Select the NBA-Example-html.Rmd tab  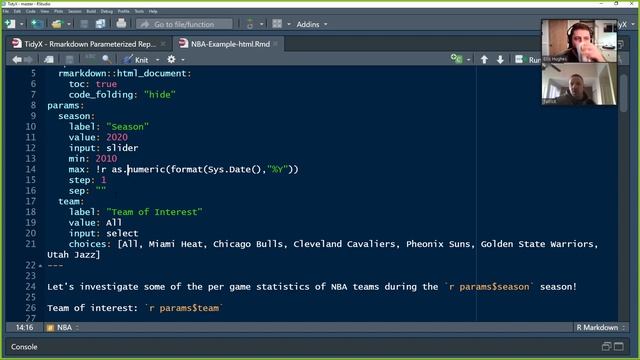click(x=230, y=44)
